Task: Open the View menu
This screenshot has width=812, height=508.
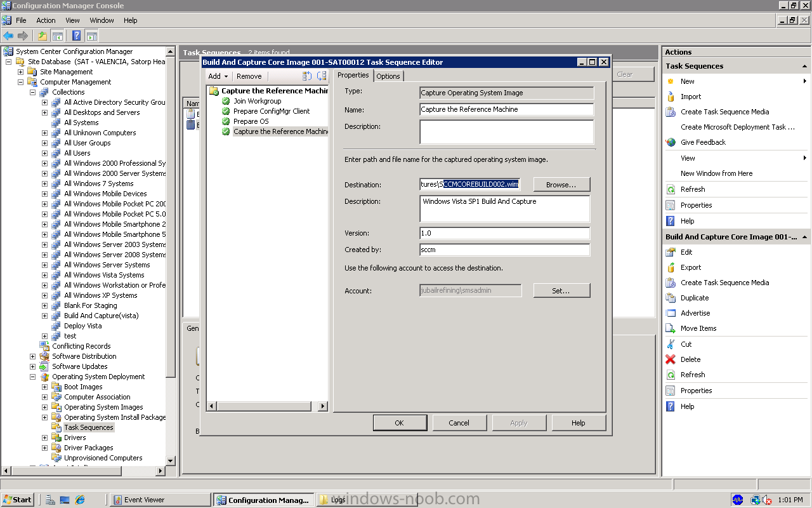Action: [x=72, y=20]
